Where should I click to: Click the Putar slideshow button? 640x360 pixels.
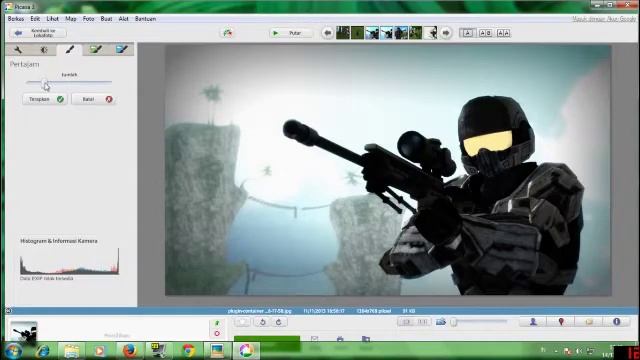point(290,33)
